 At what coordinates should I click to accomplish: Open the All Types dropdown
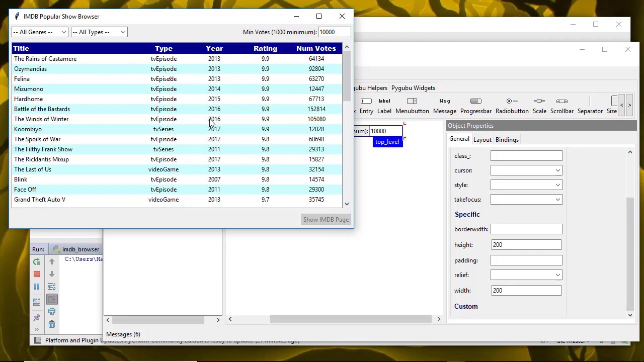99,32
